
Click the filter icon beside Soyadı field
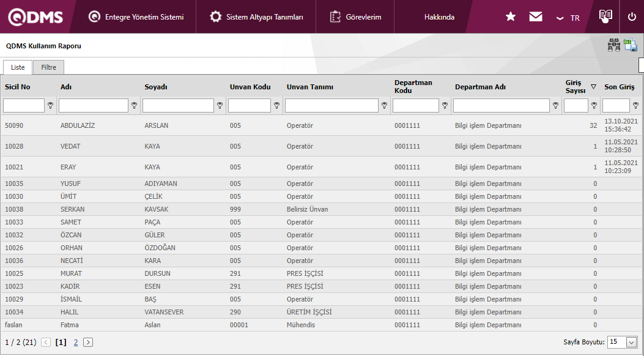pyautogui.click(x=220, y=106)
